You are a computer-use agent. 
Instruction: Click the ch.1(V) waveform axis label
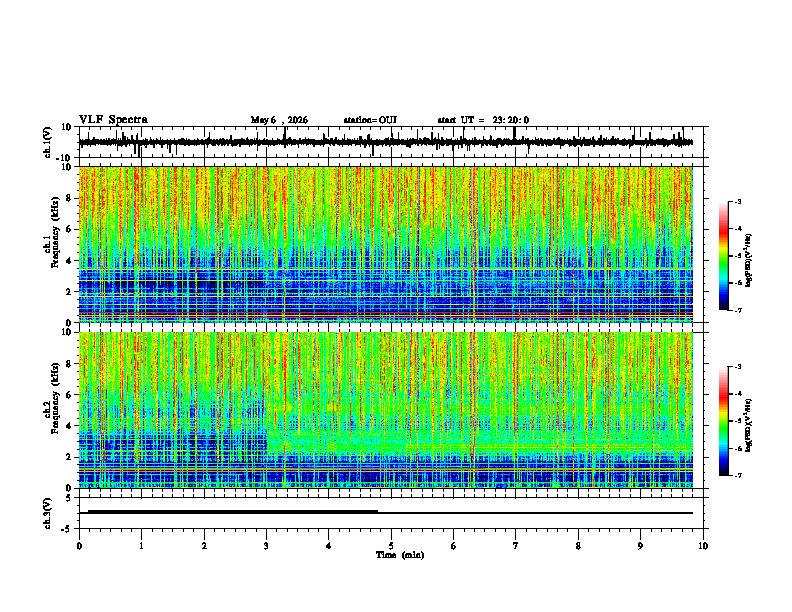coord(48,142)
